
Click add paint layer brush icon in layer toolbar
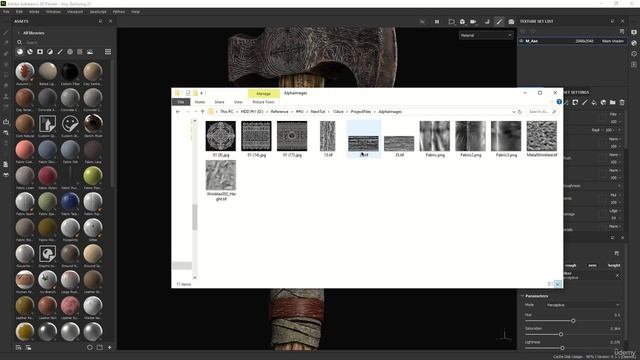584,102
